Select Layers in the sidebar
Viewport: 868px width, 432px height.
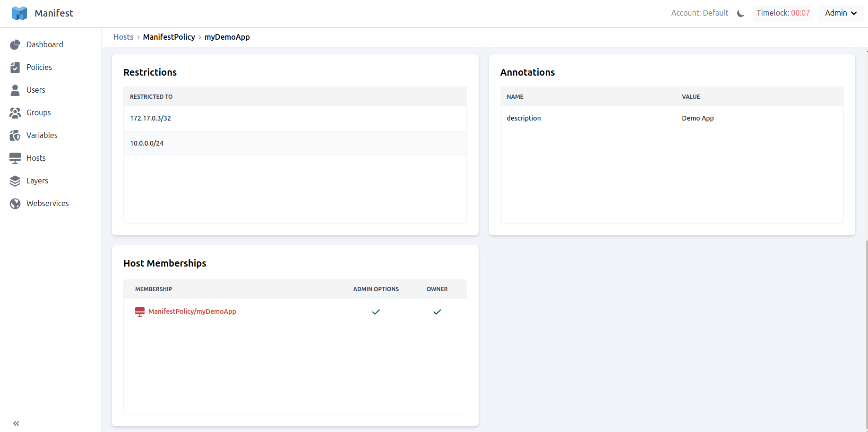point(37,181)
